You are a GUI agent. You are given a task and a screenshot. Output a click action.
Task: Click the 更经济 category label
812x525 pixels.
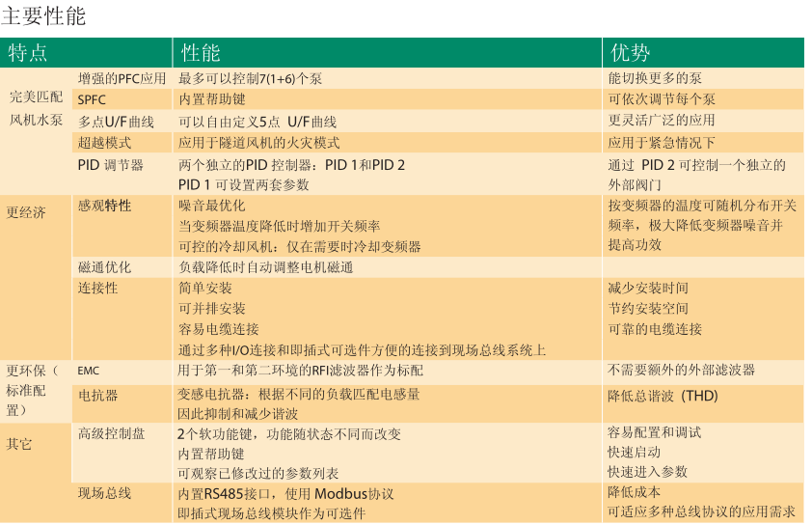[26, 212]
